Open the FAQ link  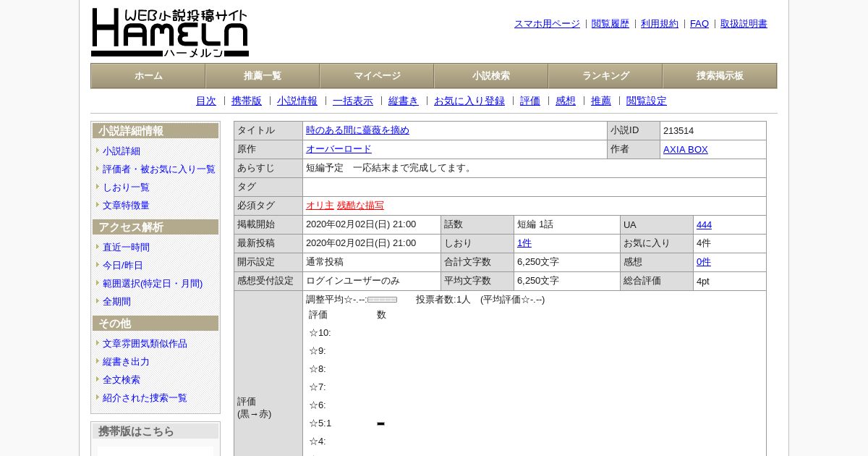pyautogui.click(x=699, y=24)
